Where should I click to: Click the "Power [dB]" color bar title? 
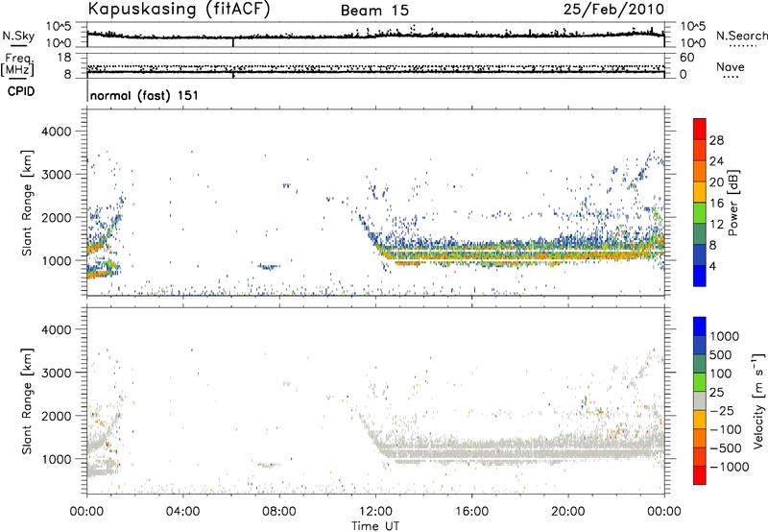click(x=732, y=203)
